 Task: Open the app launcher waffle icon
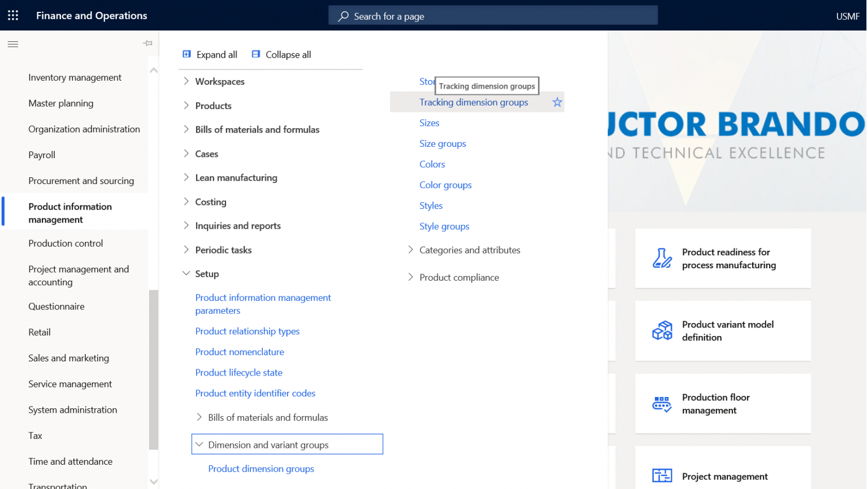click(12, 15)
